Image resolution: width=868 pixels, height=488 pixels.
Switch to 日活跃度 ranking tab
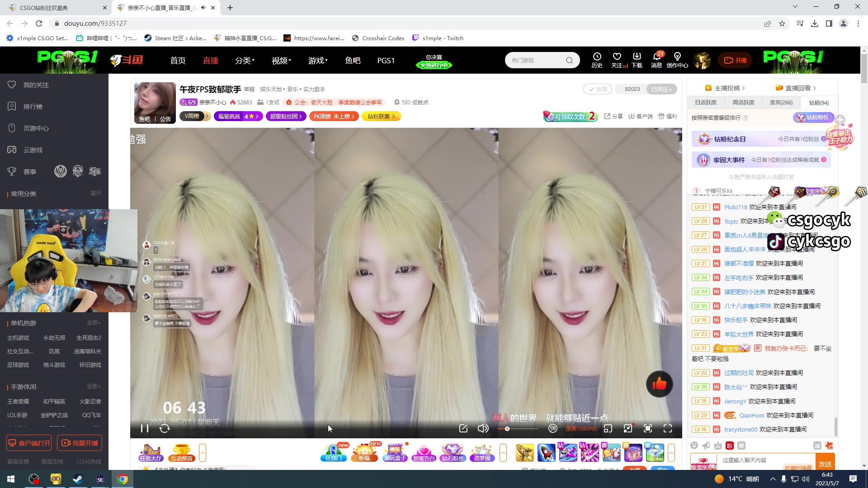[x=706, y=103]
